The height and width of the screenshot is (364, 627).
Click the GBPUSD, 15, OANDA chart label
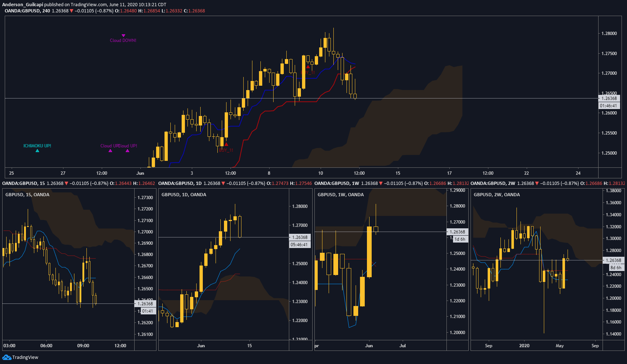coord(27,195)
